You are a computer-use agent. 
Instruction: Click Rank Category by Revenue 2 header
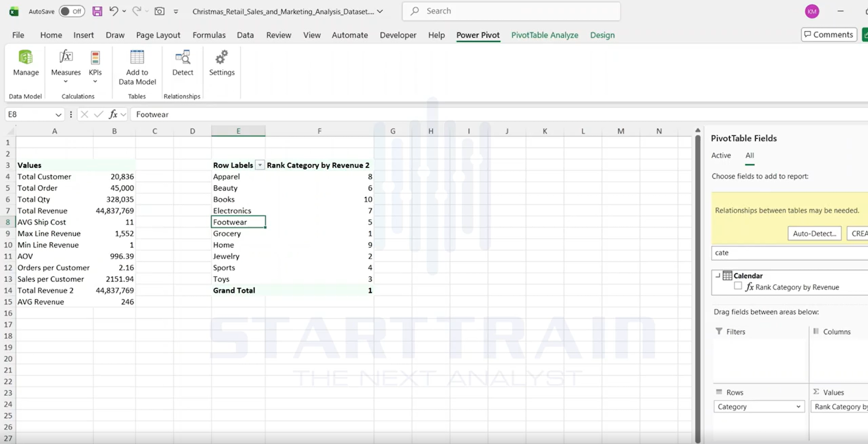coord(319,165)
